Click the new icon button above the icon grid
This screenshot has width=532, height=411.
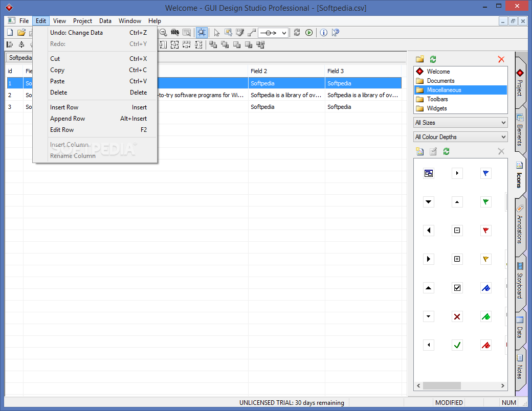pos(419,151)
